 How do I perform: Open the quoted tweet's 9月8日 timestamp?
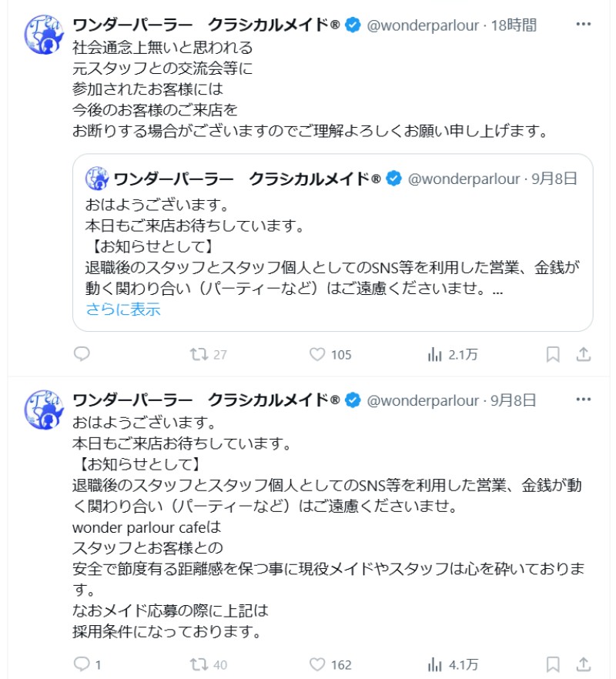point(554,179)
